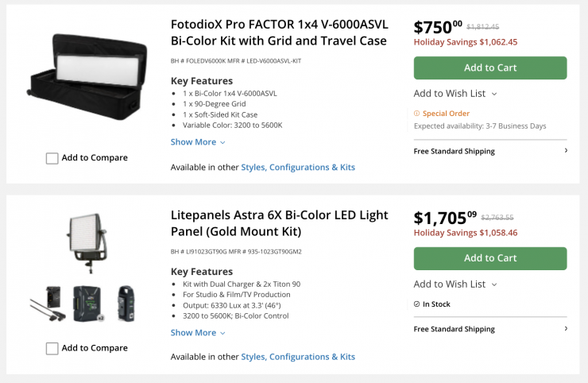Open the FotodioX Pro FACTOR product title link
The image size is (588, 383).
(x=279, y=33)
